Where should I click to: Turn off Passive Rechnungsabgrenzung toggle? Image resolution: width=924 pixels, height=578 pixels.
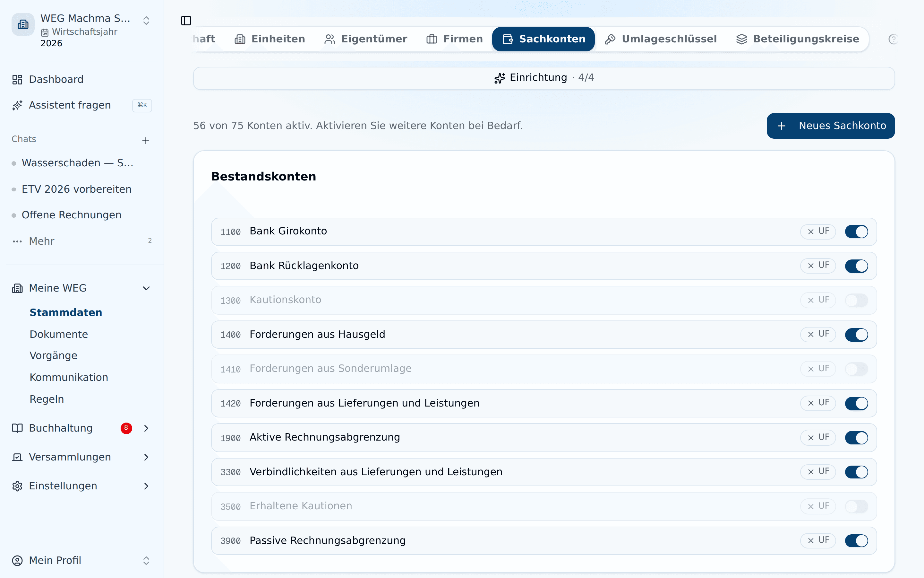tap(856, 540)
